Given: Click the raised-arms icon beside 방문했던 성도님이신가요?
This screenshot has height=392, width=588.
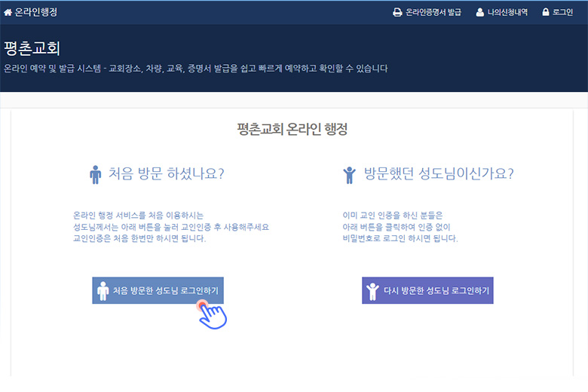Looking at the screenshot, I should pyautogui.click(x=349, y=175).
